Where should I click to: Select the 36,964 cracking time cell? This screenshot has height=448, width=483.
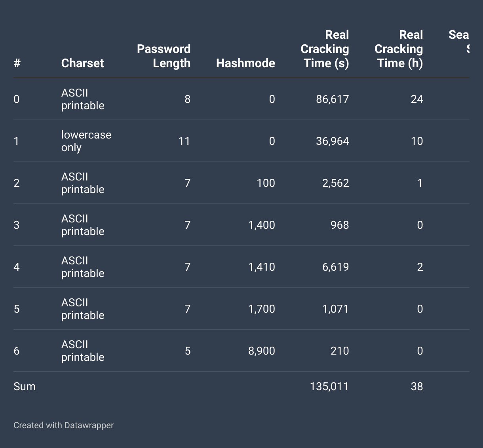(x=332, y=141)
